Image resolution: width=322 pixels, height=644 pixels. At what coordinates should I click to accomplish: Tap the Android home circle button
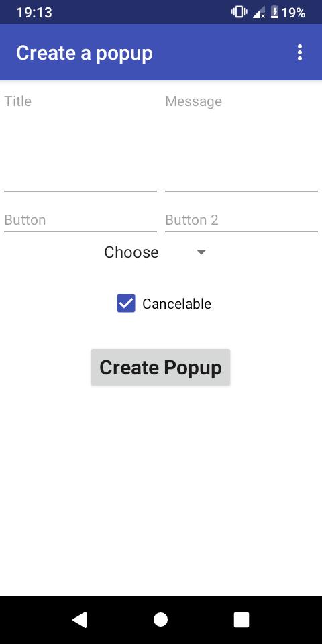[x=160, y=619]
